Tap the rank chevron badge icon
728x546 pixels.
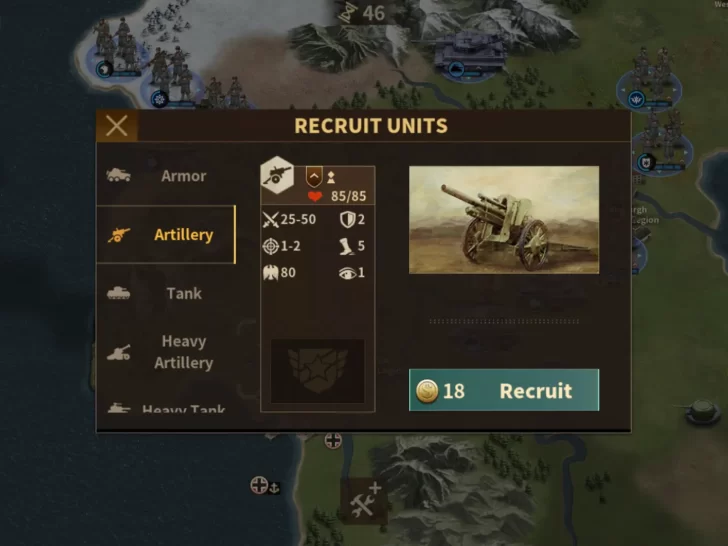[x=314, y=177]
